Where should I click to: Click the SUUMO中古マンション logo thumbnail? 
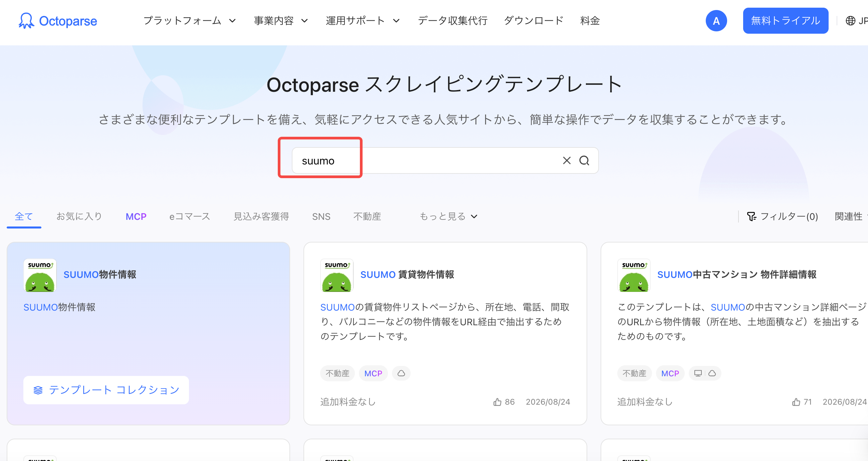(634, 275)
